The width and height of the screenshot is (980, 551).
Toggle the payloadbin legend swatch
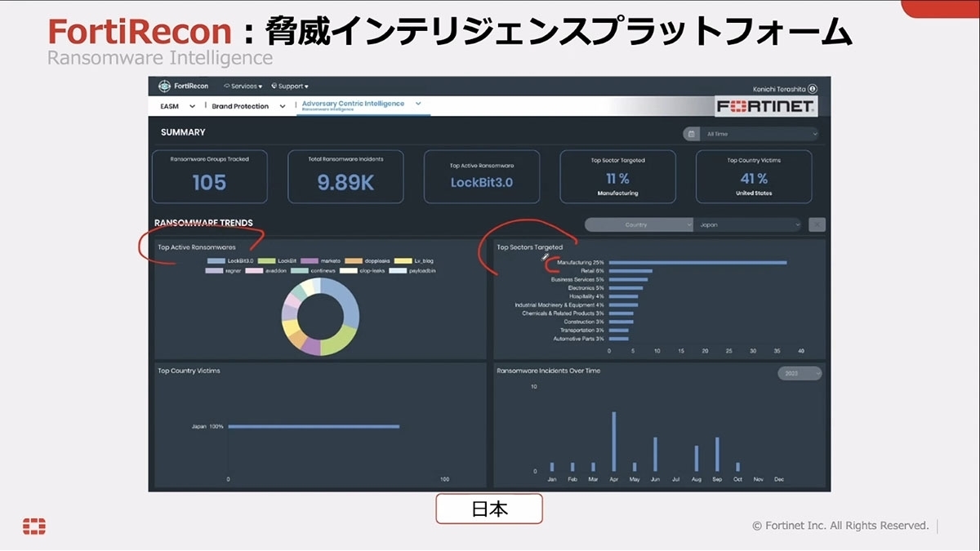[x=398, y=270]
